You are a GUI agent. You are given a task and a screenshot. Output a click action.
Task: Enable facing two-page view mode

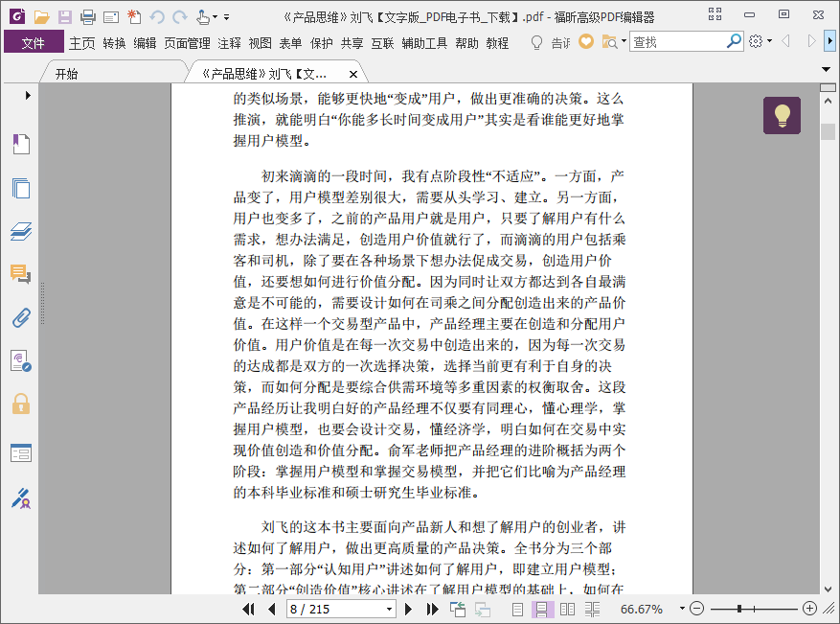(x=567, y=609)
